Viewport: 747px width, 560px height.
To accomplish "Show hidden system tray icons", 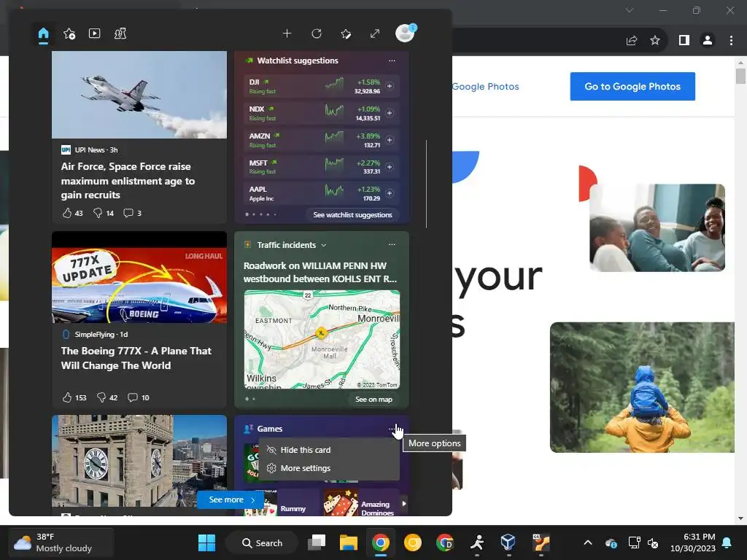I will click(x=588, y=542).
